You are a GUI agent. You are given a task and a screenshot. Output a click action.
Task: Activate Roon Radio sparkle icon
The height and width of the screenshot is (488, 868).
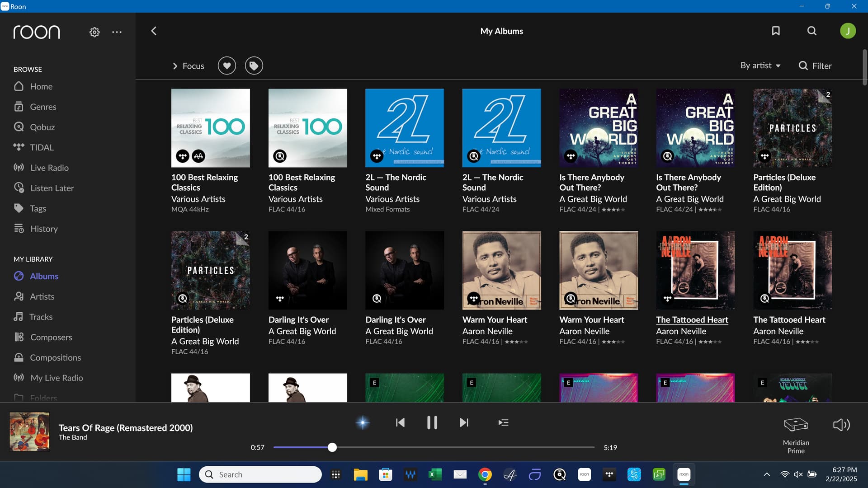coord(363,423)
